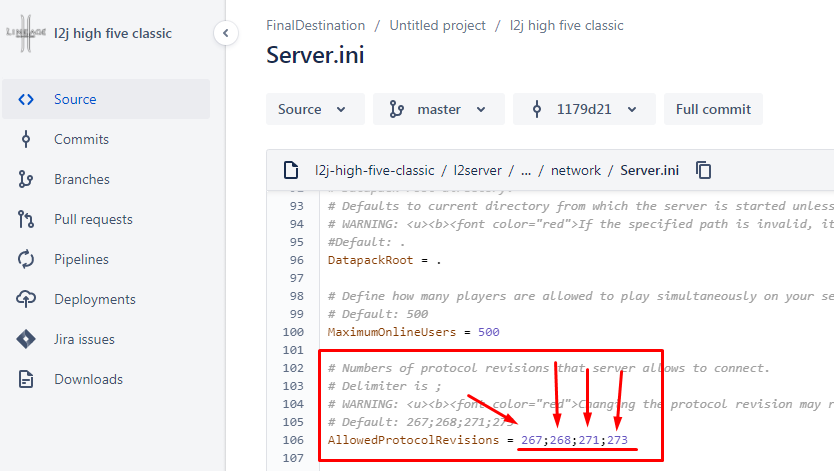Click the Jira issues diamond icon
Image resolution: width=834 pixels, height=471 pixels.
tap(27, 339)
